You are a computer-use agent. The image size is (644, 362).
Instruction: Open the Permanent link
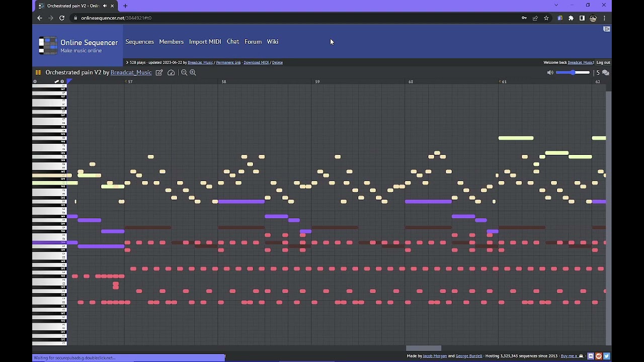[228, 62]
